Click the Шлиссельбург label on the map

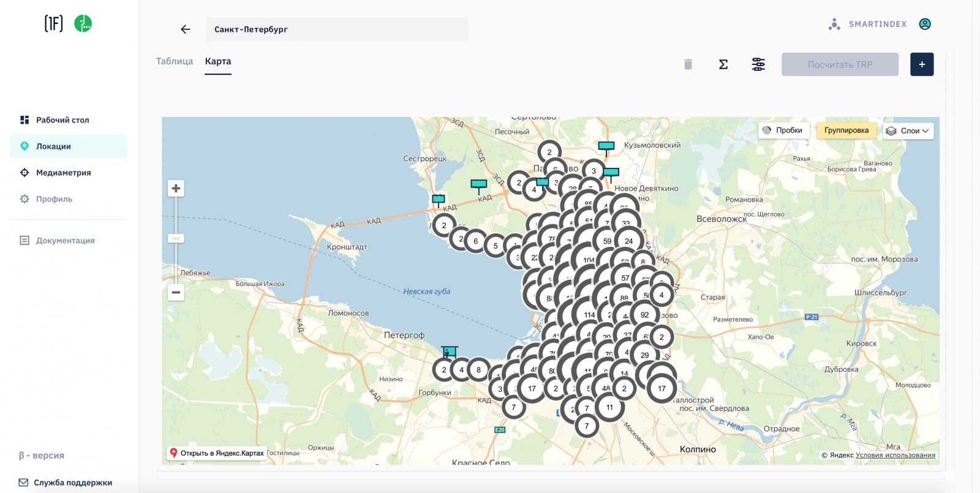tap(881, 293)
